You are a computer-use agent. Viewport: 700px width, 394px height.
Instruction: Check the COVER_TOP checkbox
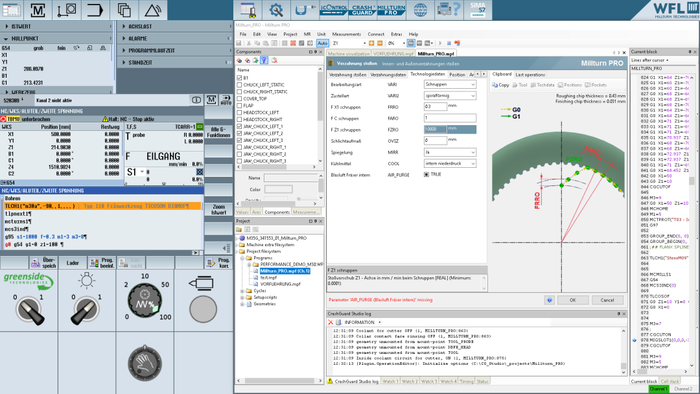point(240,99)
